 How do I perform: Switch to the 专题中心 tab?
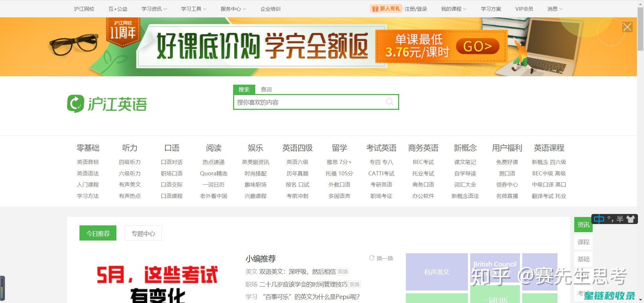click(x=143, y=233)
